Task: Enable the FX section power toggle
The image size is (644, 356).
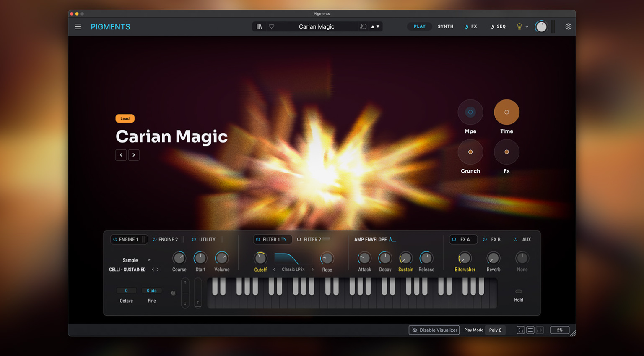Action: (467, 26)
